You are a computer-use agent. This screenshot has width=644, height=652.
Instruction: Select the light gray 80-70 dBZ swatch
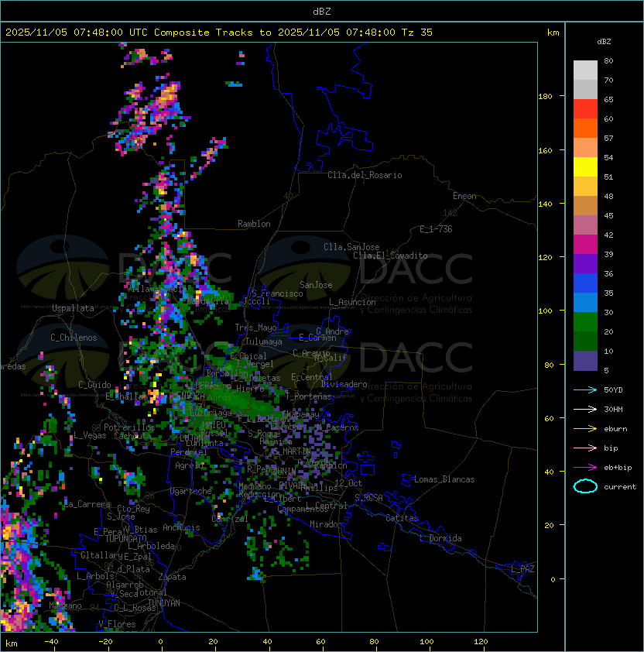tap(585, 70)
